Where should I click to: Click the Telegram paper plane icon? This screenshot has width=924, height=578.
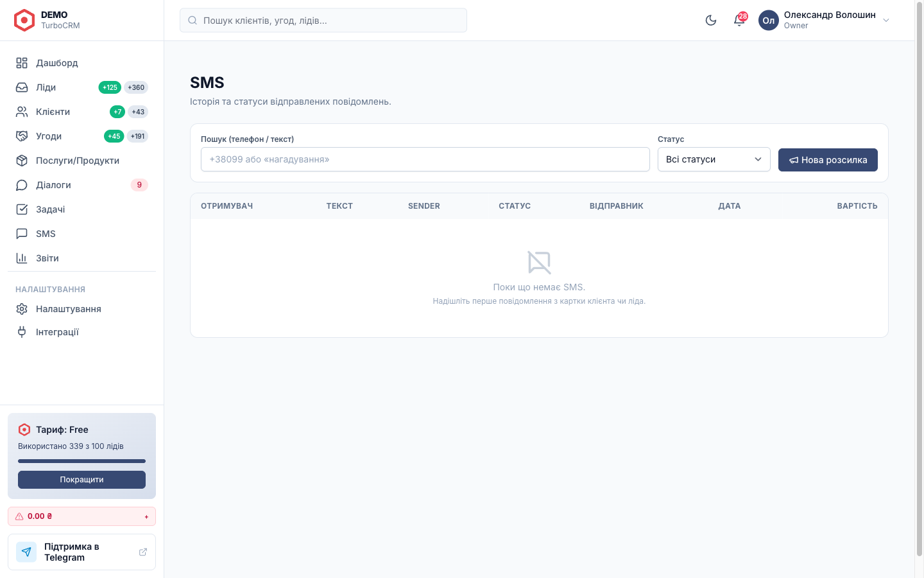[x=26, y=552]
